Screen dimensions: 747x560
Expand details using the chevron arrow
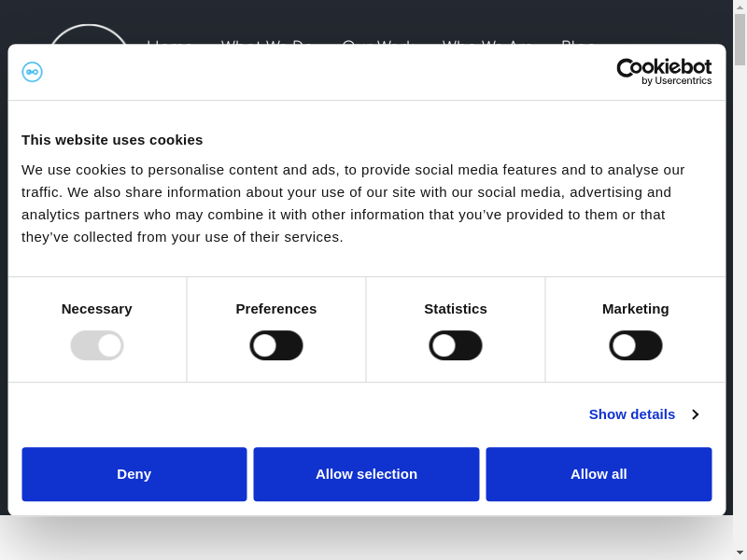point(695,414)
